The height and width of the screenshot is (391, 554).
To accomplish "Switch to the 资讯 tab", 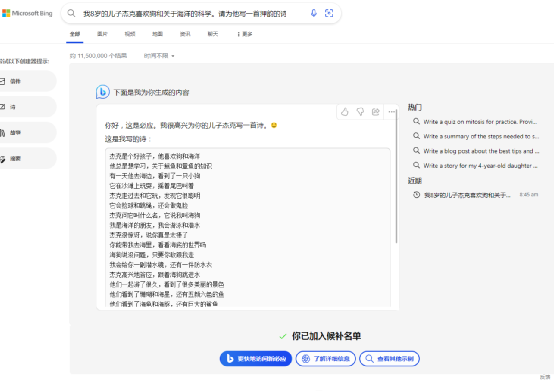I will (x=185, y=34).
